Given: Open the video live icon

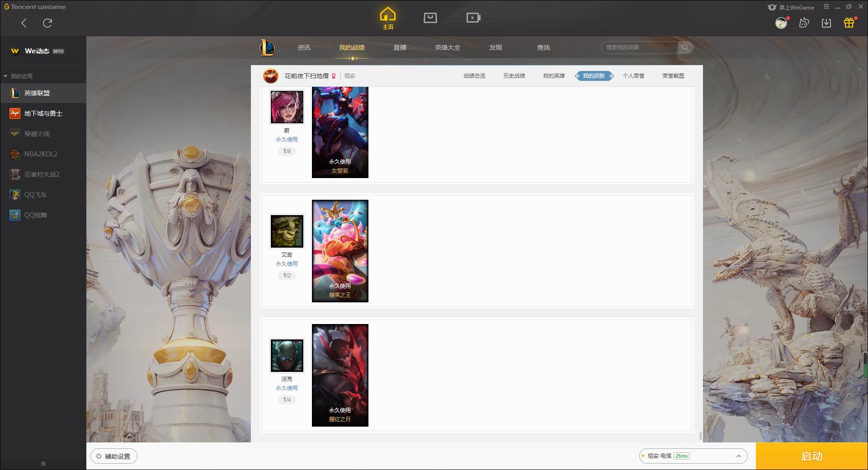Looking at the screenshot, I should coord(473,18).
